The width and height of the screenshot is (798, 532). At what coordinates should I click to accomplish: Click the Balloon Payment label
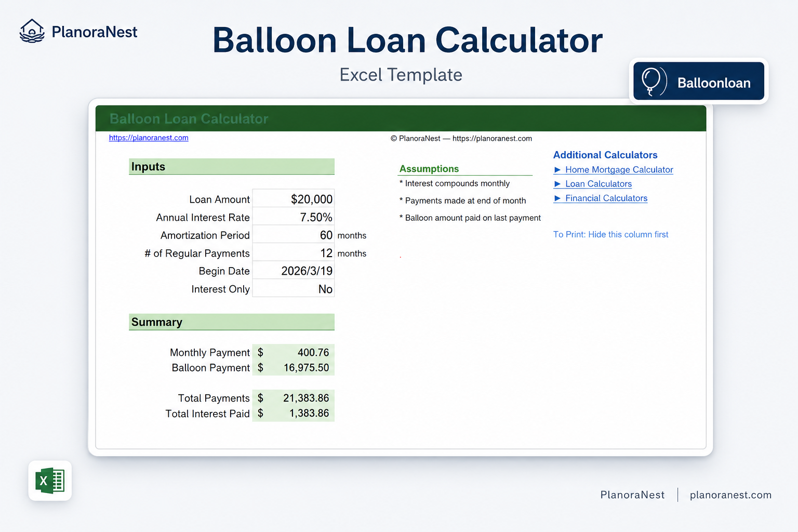211,368
